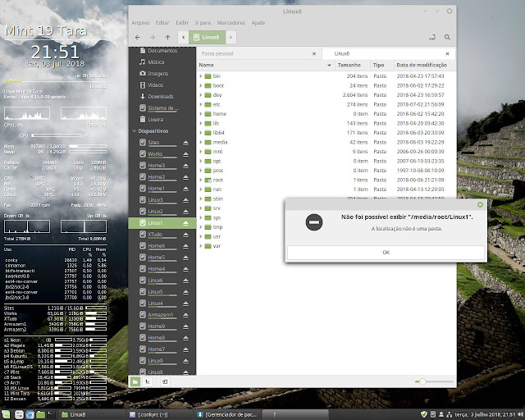Image resolution: width=525 pixels, height=420 pixels.
Task: Open the search magnifier in toolbar
Action: (447, 37)
